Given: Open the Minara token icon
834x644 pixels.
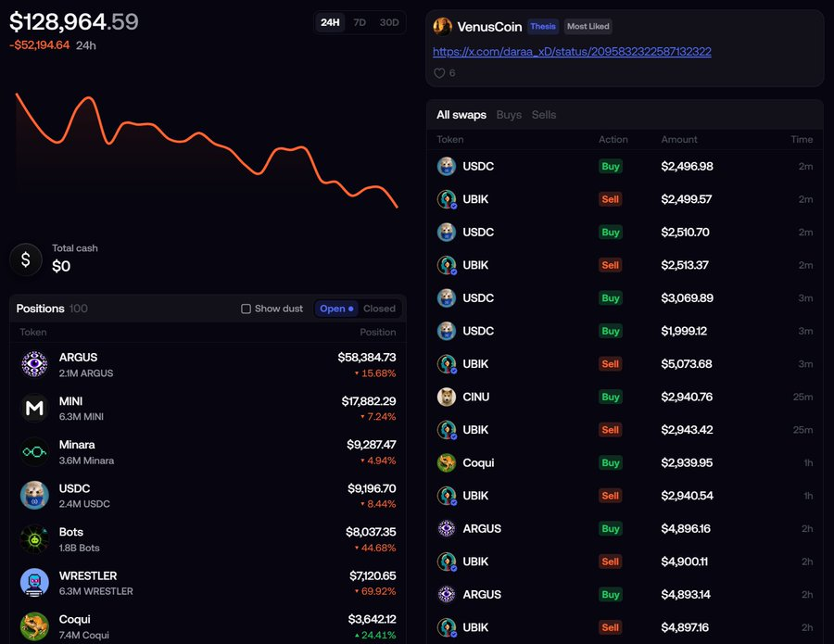Looking at the screenshot, I should click(34, 451).
